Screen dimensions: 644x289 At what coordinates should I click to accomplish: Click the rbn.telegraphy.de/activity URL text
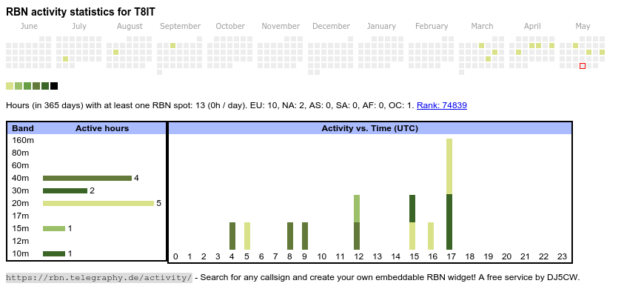point(99,277)
